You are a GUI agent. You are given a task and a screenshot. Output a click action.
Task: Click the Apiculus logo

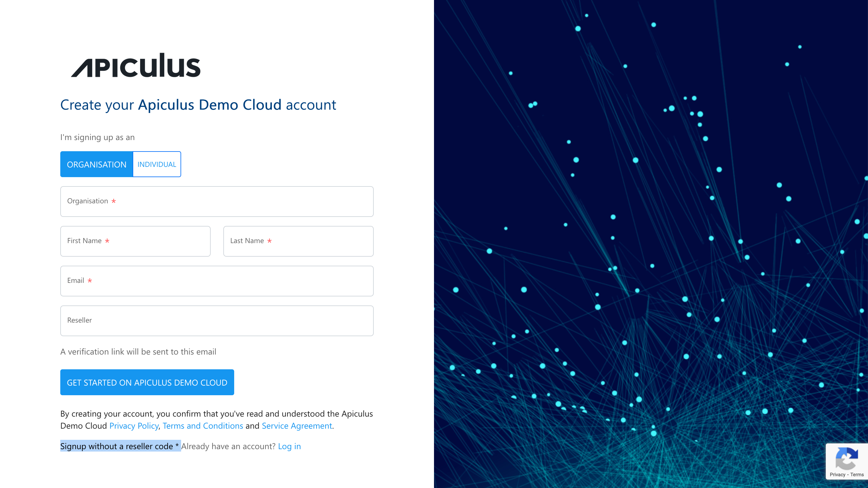(136, 65)
